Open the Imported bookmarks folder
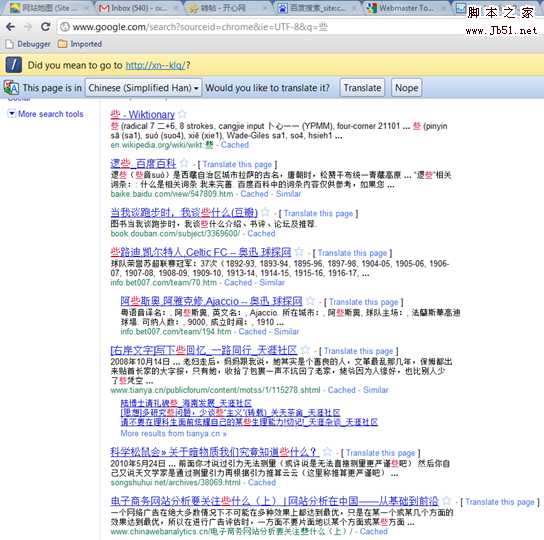544x540 pixels. tap(80, 44)
